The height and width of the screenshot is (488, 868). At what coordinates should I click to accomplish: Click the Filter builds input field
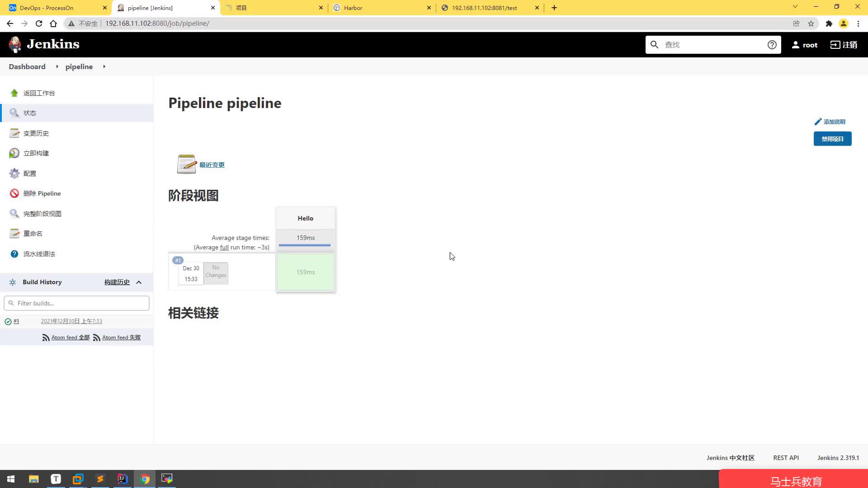(x=77, y=303)
